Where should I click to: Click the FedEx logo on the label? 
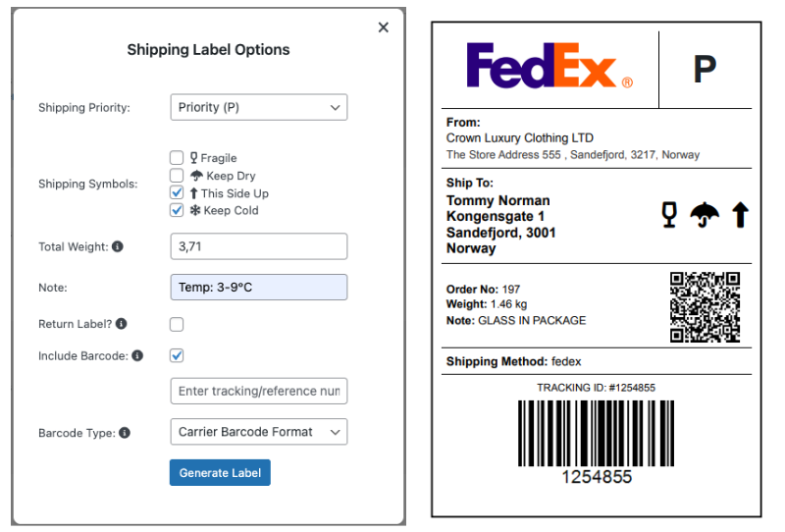[x=549, y=68]
